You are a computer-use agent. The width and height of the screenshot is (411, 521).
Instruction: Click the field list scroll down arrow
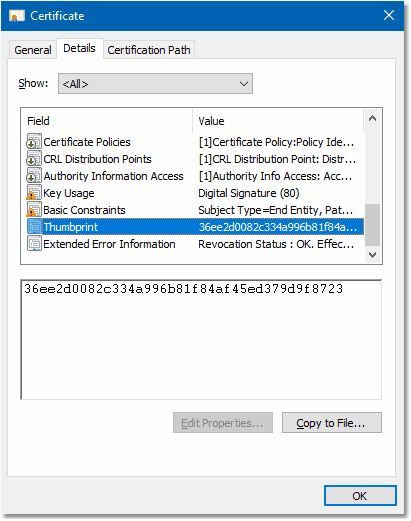pos(372,255)
